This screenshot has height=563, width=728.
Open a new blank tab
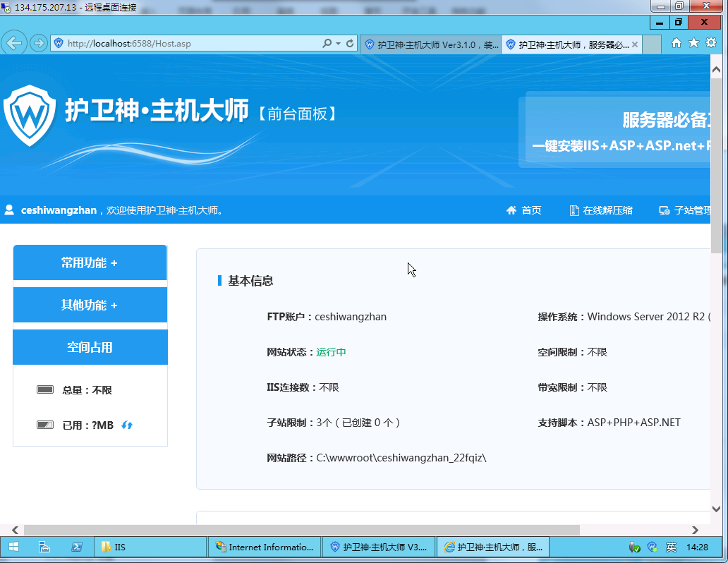pyautogui.click(x=652, y=44)
